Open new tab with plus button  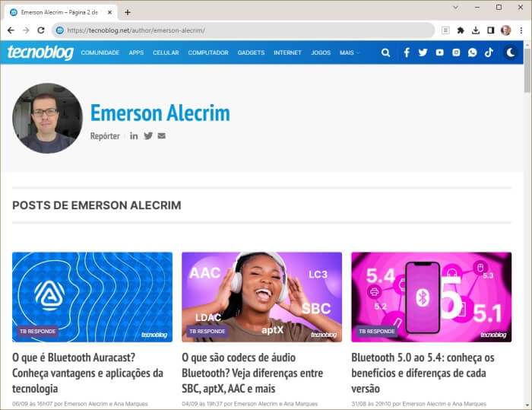click(x=128, y=12)
